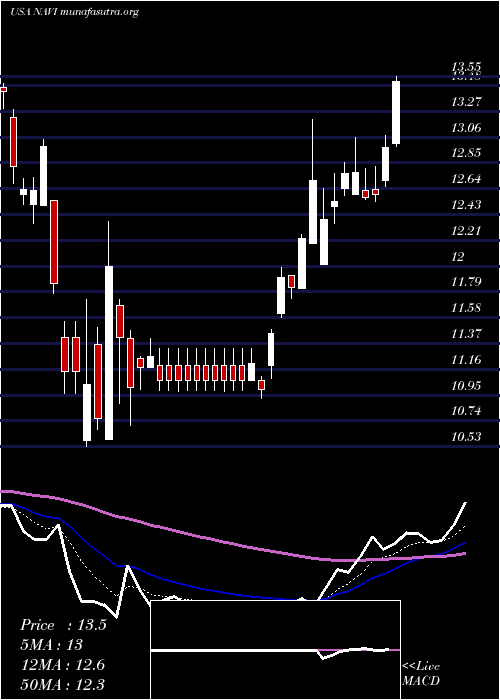The image size is (500, 700).
Task: Click the 12.21 price axis label
Action: (466, 231)
